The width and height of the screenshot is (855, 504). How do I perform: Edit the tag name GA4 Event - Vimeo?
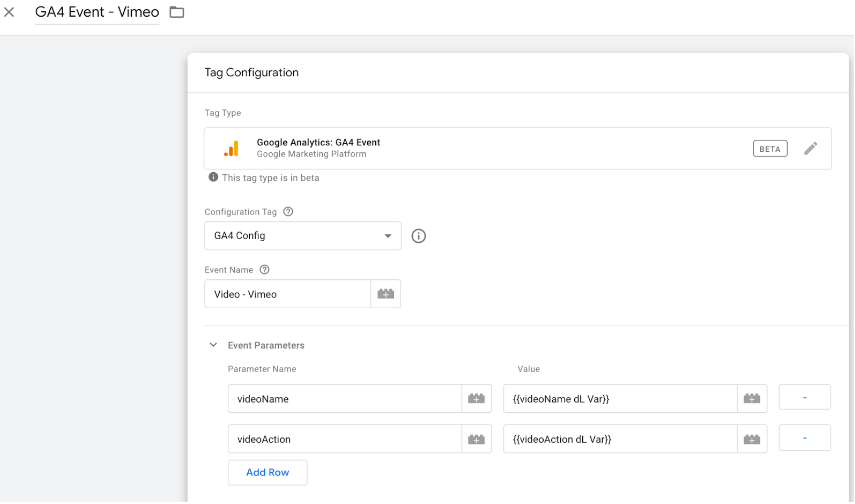[97, 13]
